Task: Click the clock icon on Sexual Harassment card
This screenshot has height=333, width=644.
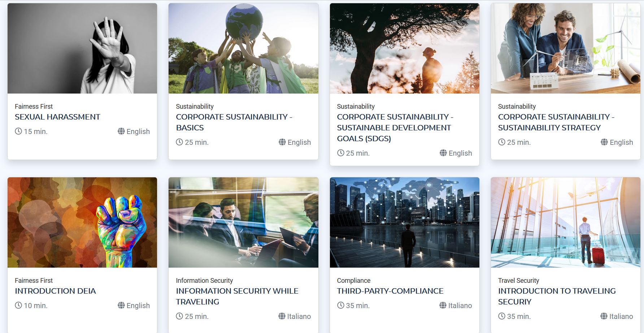Action: [x=18, y=131]
